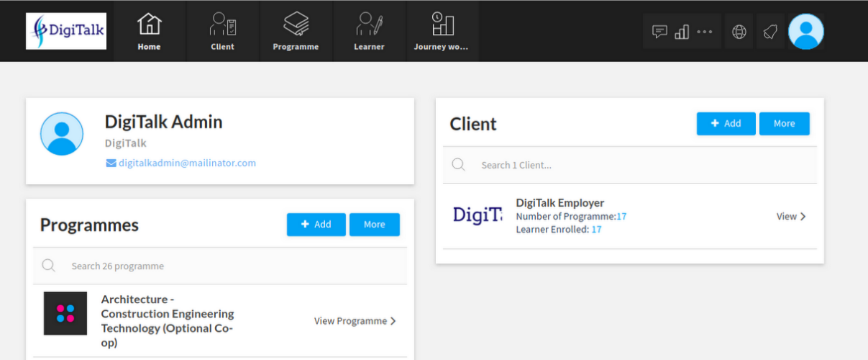This screenshot has width=868, height=360.
Task: Click More in Programmes panel
Action: coord(375,225)
